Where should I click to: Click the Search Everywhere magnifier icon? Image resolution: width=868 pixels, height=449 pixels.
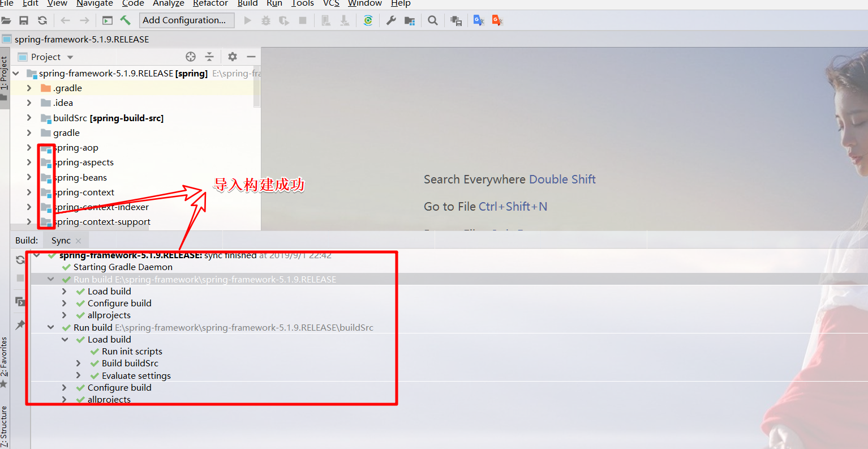[433, 20]
